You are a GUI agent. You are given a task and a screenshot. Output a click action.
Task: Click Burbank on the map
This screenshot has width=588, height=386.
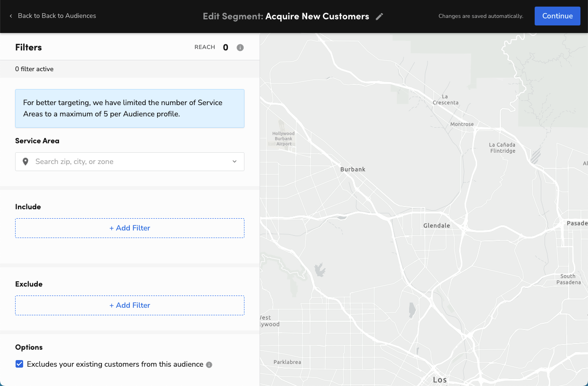click(x=352, y=169)
